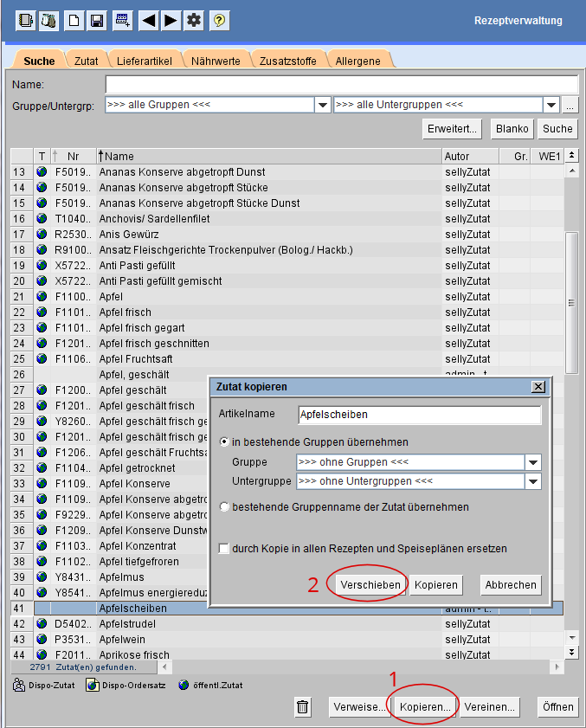This screenshot has height=728, width=586.
Task: Expand the Gruppe dropdown in copy dialog
Action: pyautogui.click(x=533, y=462)
